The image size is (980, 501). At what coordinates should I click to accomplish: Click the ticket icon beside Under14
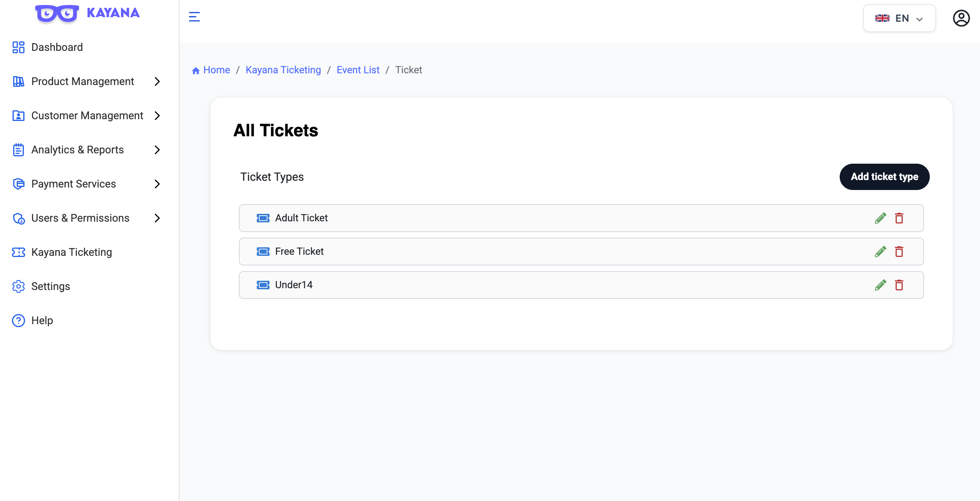263,285
